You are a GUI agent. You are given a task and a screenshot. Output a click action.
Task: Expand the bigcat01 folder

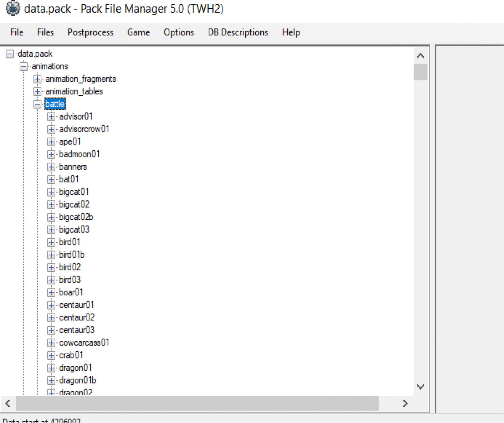coord(51,192)
